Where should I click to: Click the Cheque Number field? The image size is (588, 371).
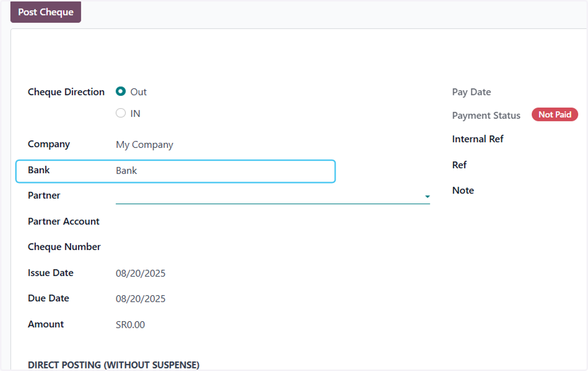272,247
